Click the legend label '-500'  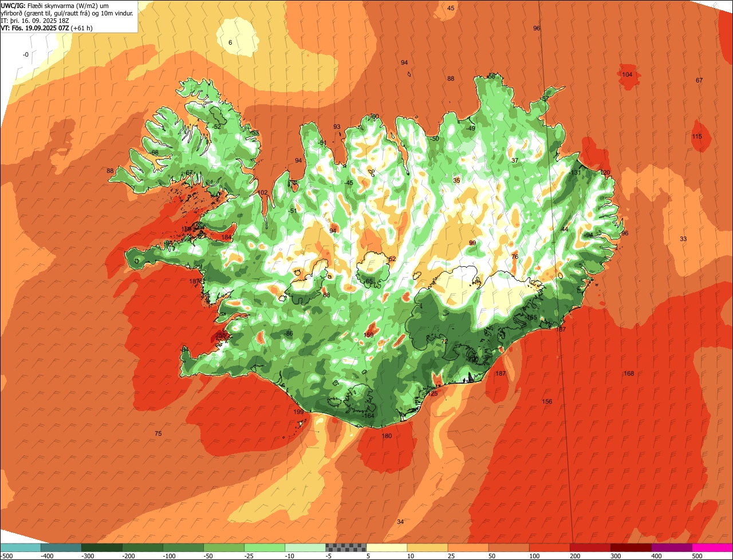[7, 556]
